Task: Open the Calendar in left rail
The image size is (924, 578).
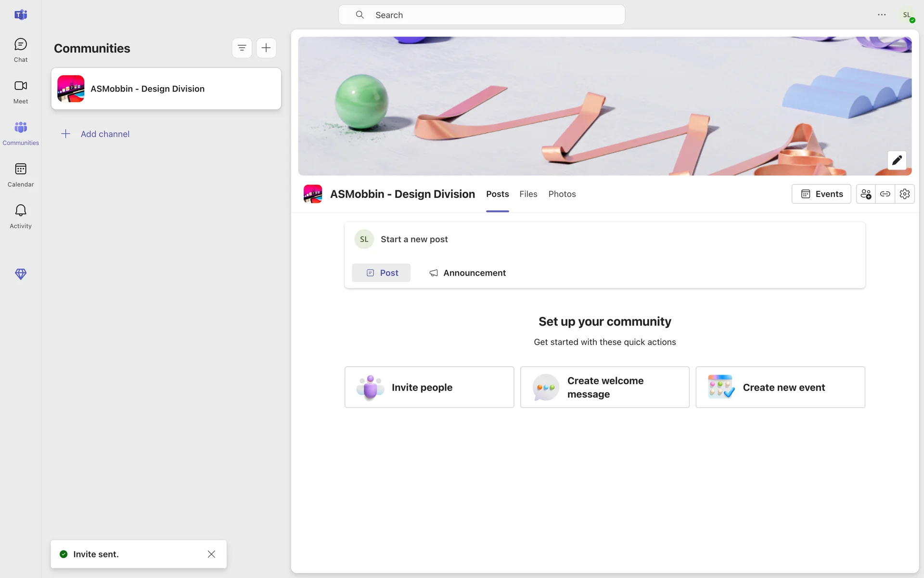Action: click(x=21, y=174)
